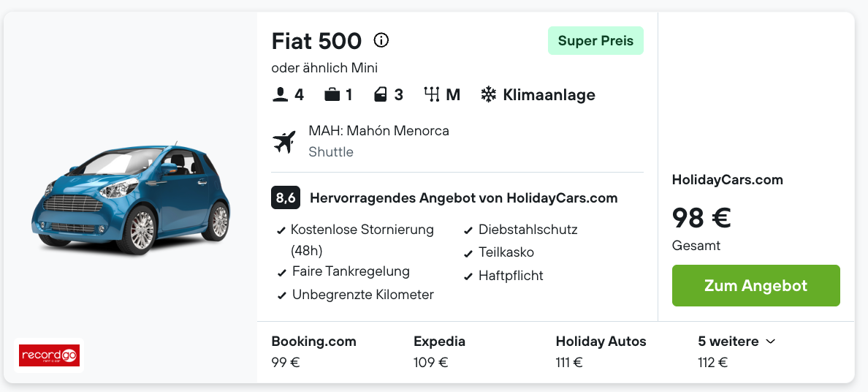This screenshot has height=392, width=868.
Task: Open the 5 weitere price list
Action: point(736,352)
